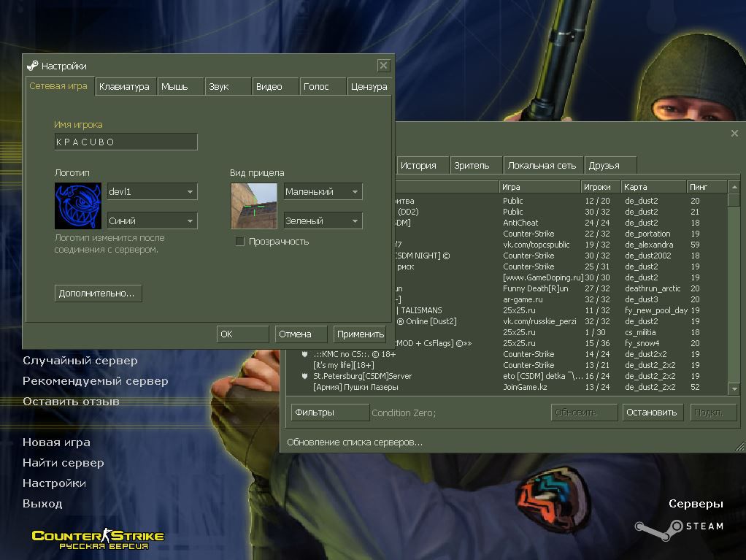Expand the Зеленый crosshair color dropdown

pos(355,221)
